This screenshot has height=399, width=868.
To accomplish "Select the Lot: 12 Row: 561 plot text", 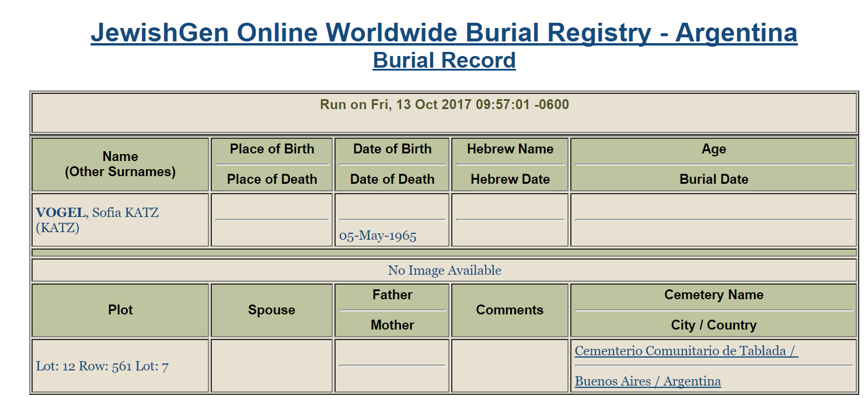I will [102, 367].
